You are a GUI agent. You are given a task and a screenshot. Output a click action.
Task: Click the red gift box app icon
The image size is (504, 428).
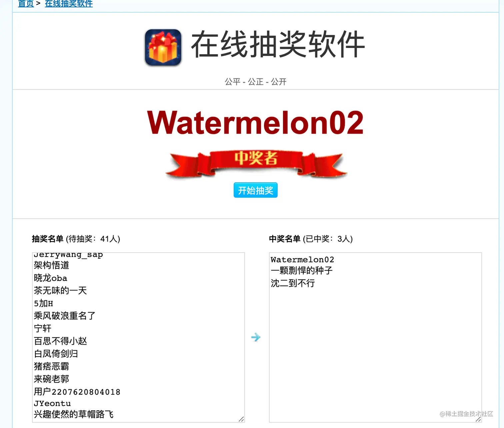pos(163,47)
